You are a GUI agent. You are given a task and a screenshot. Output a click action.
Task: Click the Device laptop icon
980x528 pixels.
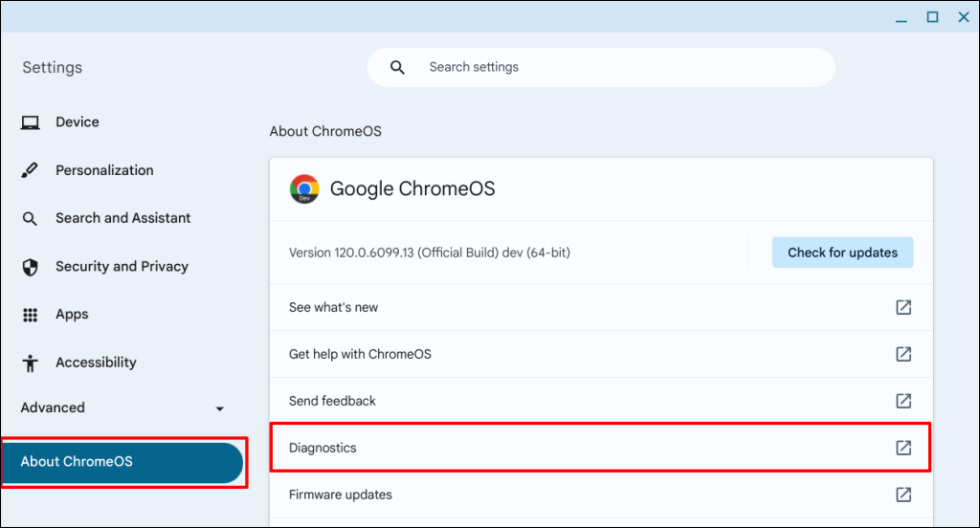click(31, 122)
